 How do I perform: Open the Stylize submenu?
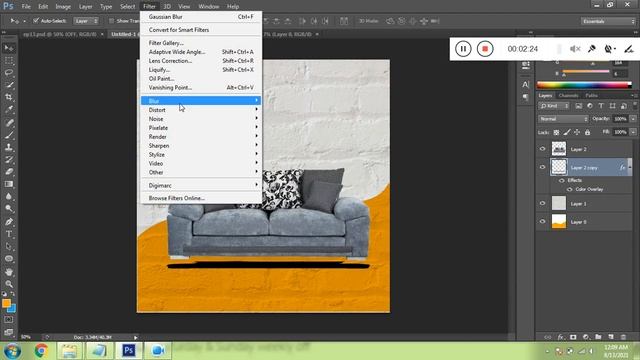pos(201,155)
